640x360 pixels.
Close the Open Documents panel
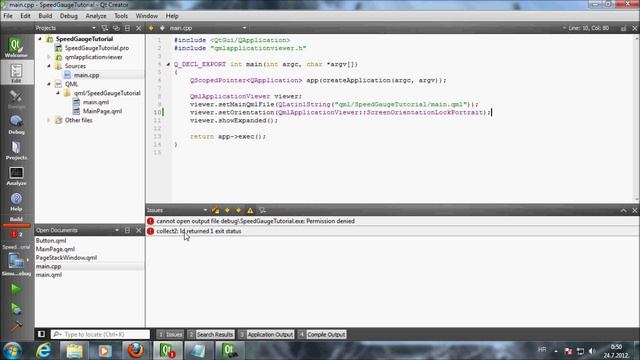tap(138, 230)
